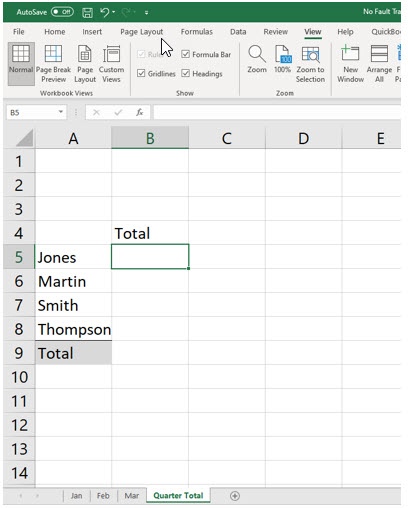Select column A header
The image size is (408, 508).
tap(73, 138)
